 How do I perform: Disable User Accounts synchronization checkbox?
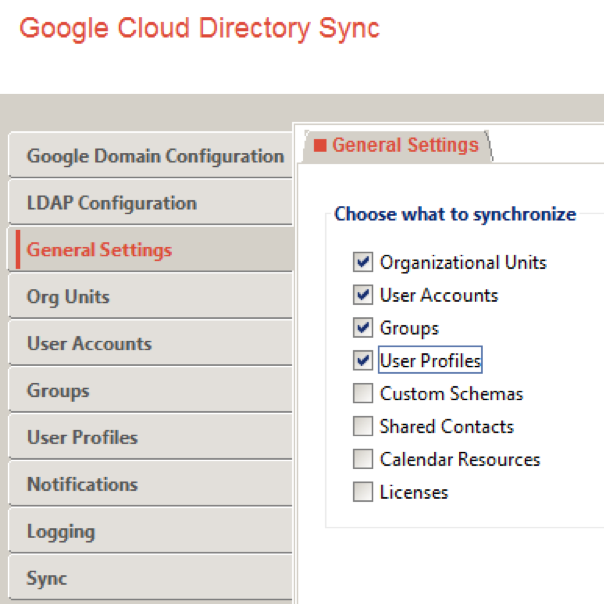[363, 296]
